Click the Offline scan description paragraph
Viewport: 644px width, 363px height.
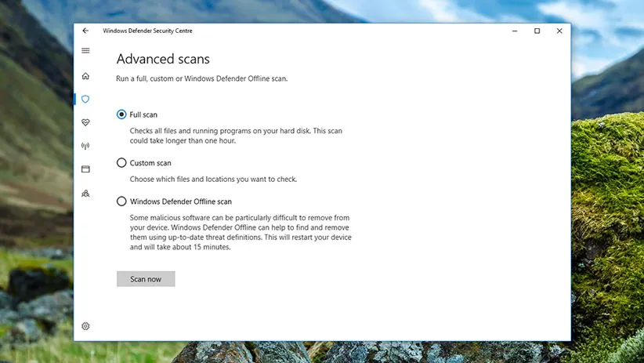(240, 232)
